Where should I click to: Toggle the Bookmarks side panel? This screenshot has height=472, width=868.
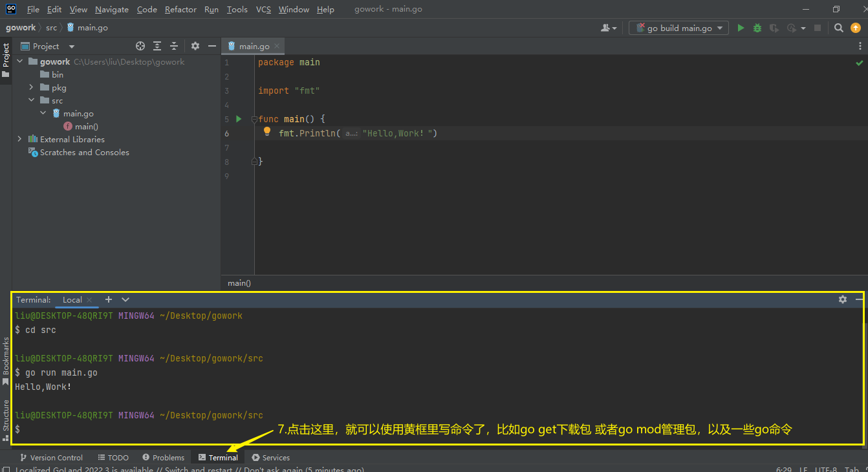(6, 361)
